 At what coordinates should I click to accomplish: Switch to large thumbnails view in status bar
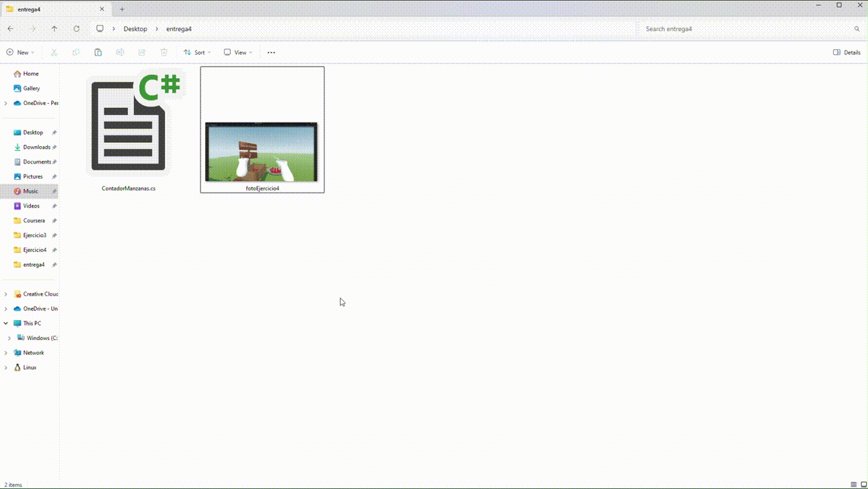coord(863,484)
